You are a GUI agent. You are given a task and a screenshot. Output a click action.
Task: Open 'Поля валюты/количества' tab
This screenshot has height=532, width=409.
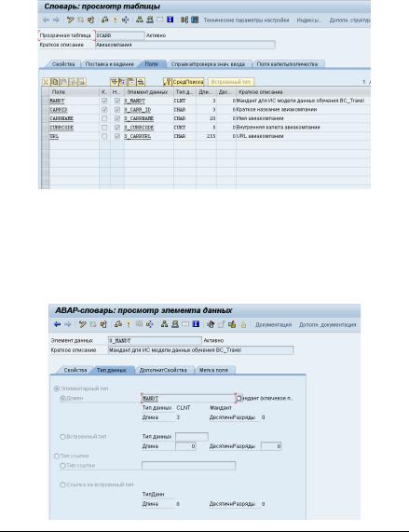288,63
